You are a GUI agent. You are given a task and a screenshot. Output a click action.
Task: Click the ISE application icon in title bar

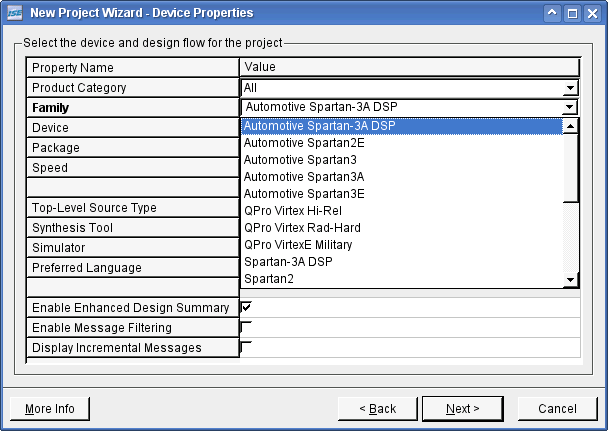pos(12,13)
